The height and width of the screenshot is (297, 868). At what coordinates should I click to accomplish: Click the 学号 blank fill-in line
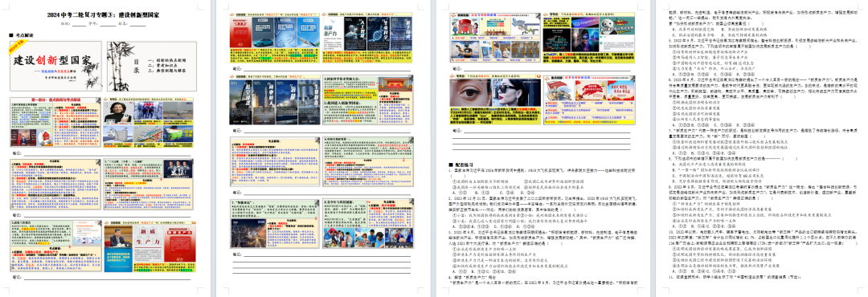(108, 24)
